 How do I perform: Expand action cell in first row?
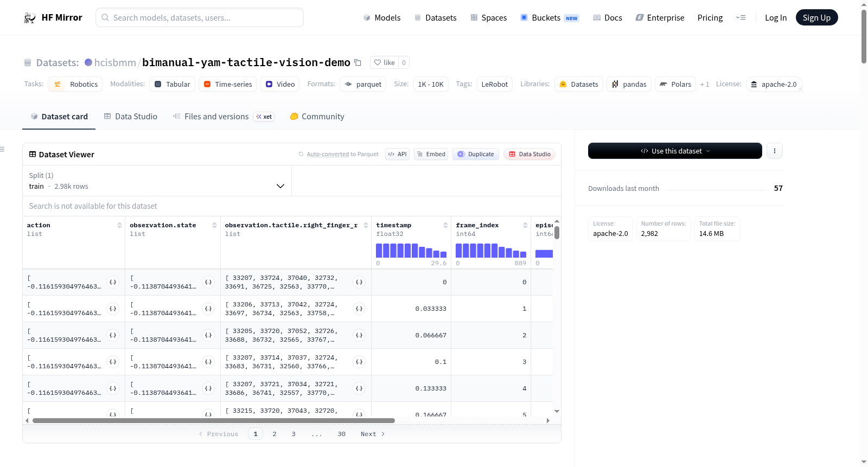(113, 282)
